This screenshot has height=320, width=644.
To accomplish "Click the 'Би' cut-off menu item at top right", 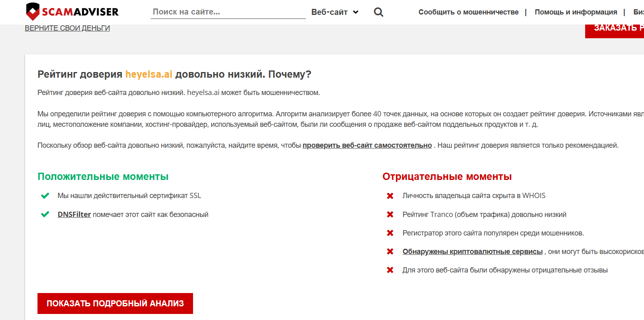I will [638, 12].
